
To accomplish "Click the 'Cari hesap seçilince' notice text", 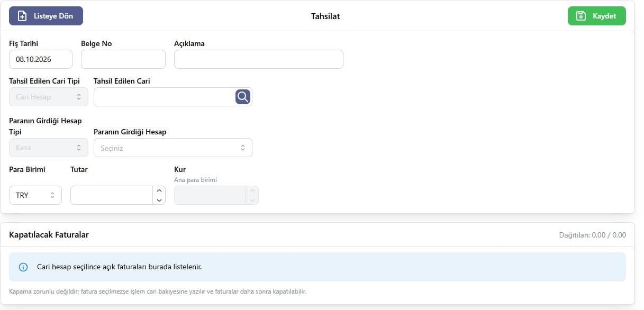I will point(119,267).
